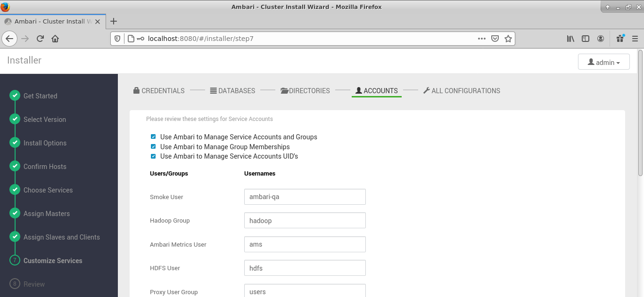This screenshot has height=297, width=644.
Task: Open a new browser tab
Action: (x=114, y=21)
